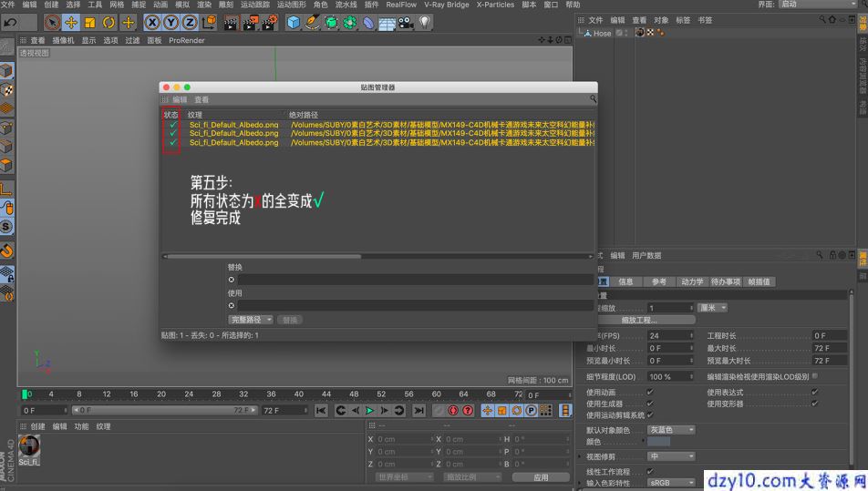Select the Hose object in object manager
The height and width of the screenshot is (491, 868).
(x=602, y=33)
